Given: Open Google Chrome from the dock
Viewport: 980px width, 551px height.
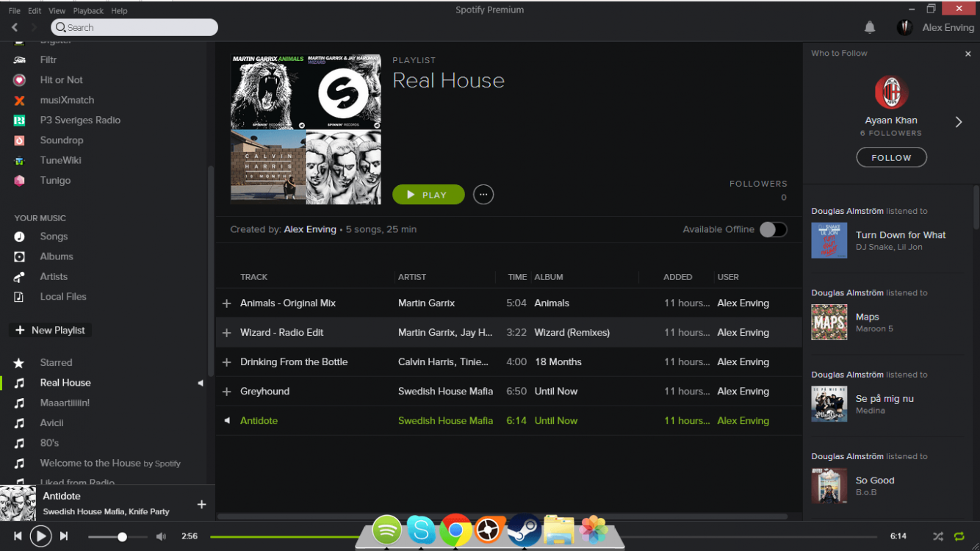Looking at the screenshot, I should tap(455, 530).
